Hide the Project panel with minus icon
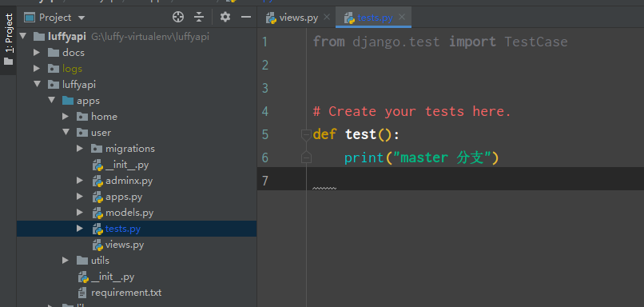The width and height of the screenshot is (644, 307). [246, 17]
